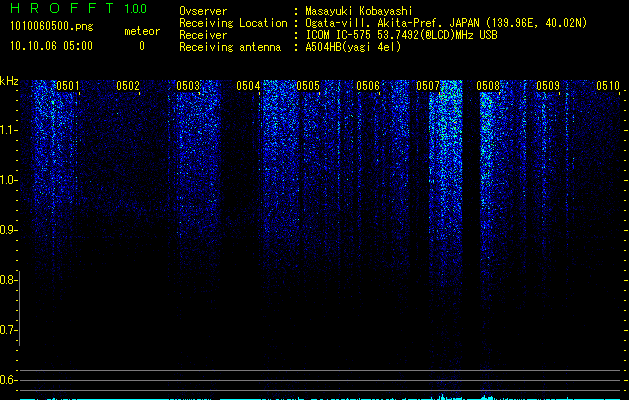The height and width of the screenshot is (400, 629).
Task: Click the meteor label
Action: point(142,31)
